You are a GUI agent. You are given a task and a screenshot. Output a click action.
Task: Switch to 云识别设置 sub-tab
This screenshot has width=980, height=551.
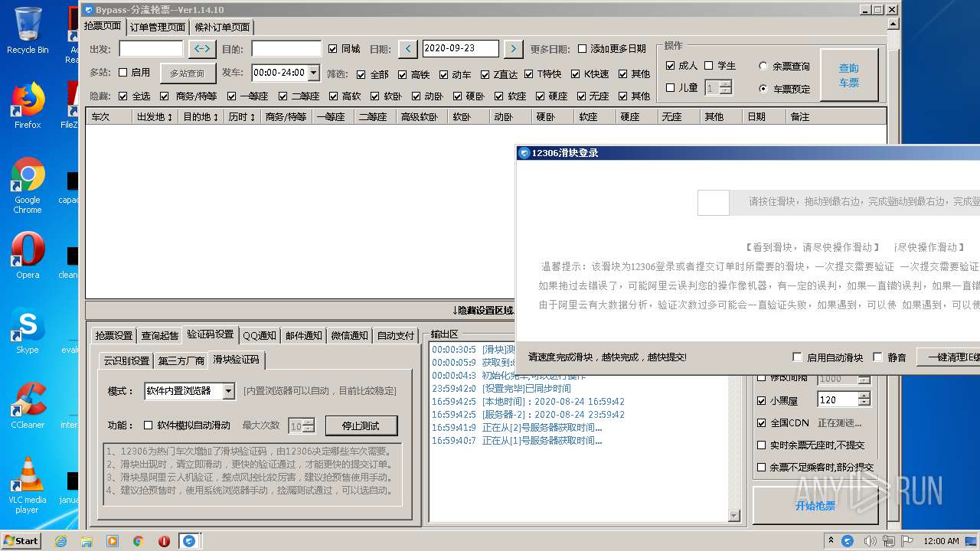[126, 360]
